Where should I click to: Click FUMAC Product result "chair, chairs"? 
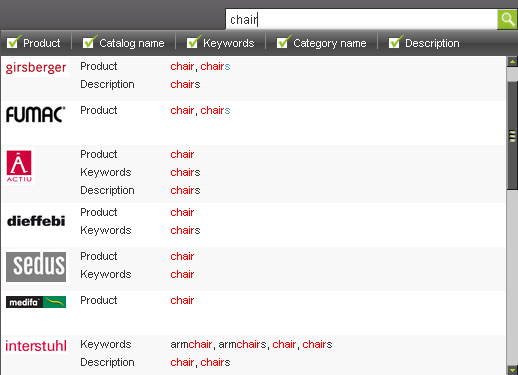[x=200, y=110]
